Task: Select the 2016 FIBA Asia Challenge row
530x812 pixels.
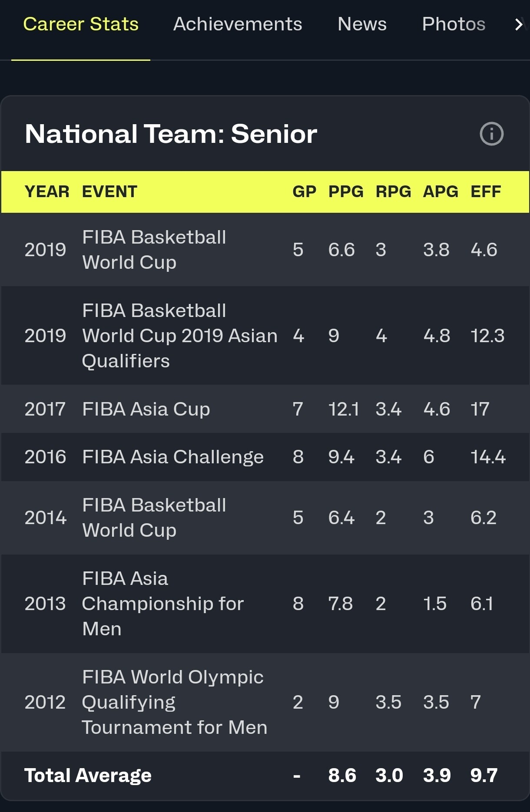Action: tap(265, 457)
